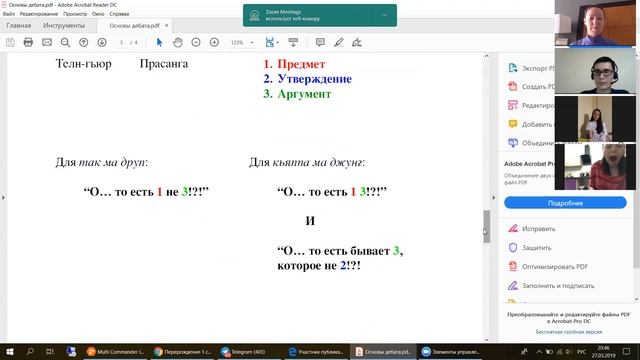The height and width of the screenshot is (360, 640).
Task: Zoom out with the minus button
Action: (196, 42)
